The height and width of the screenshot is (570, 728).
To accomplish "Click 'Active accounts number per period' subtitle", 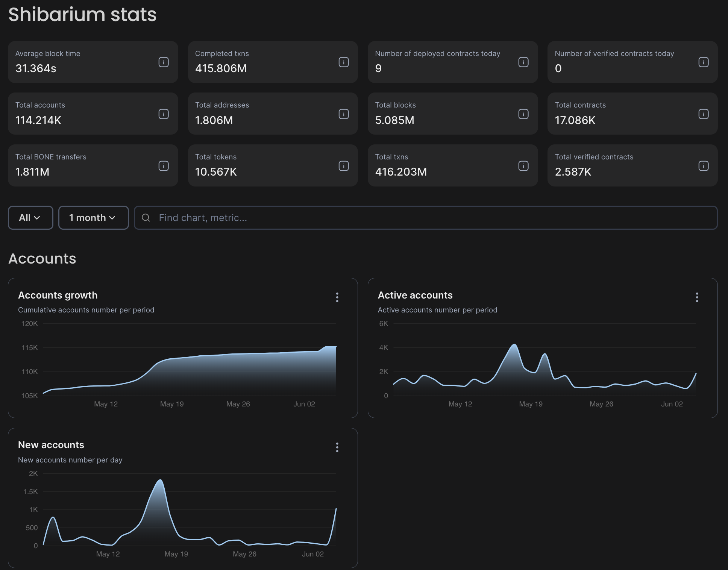I will pyautogui.click(x=438, y=310).
